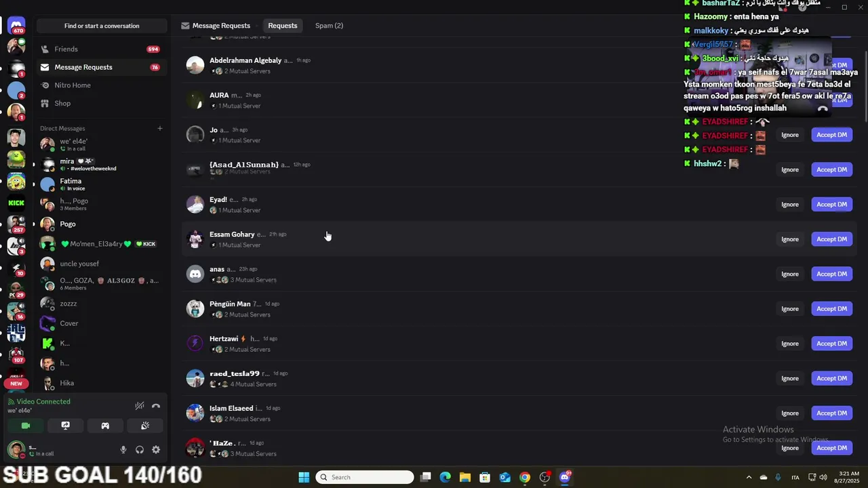Switch to the Requests tab
Image resolution: width=868 pixels, height=488 pixels.
[x=282, y=26]
